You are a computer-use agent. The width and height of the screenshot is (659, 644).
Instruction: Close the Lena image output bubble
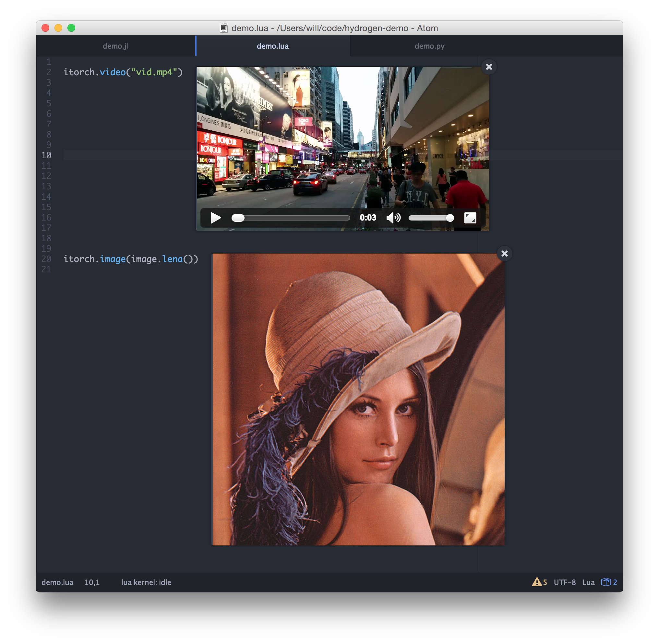pyautogui.click(x=504, y=254)
